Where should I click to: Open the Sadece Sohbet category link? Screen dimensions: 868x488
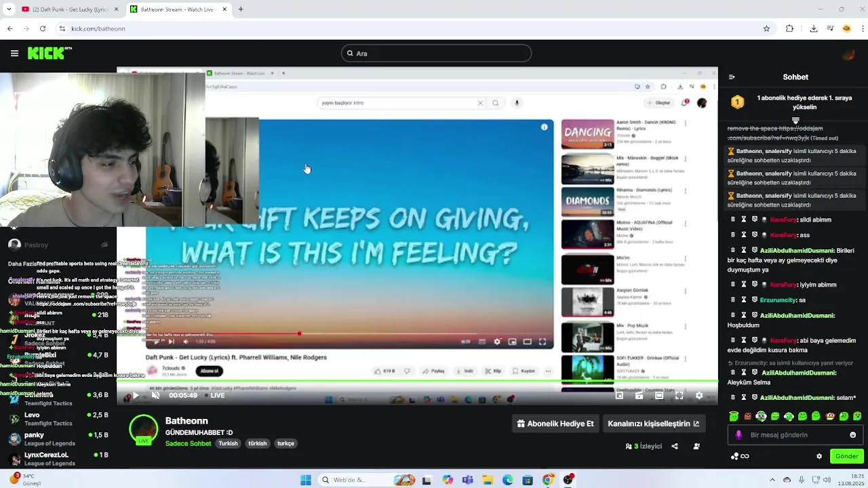(x=189, y=443)
